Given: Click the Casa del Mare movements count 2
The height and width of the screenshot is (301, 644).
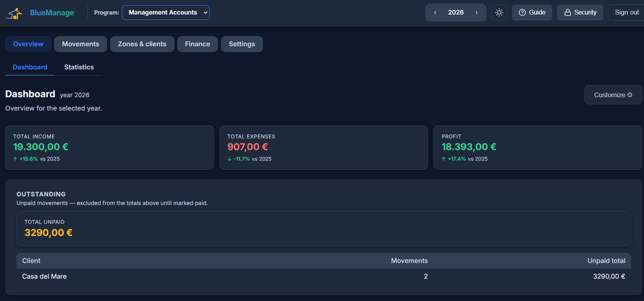Looking at the screenshot, I should tap(426, 276).
